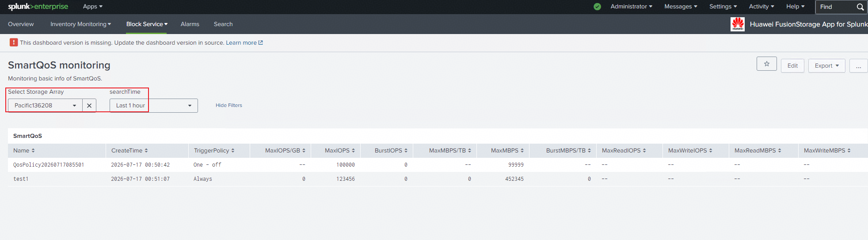
Task: Open the Apps dropdown menu
Action: [93, 7]
